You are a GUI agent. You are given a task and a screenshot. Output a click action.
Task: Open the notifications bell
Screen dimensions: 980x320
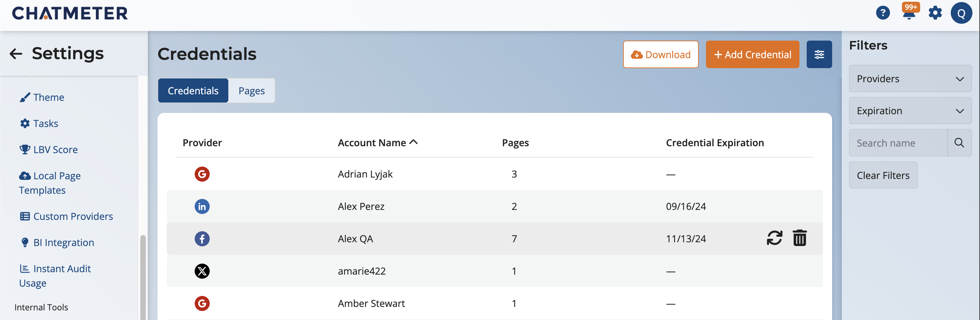point(909,14)
